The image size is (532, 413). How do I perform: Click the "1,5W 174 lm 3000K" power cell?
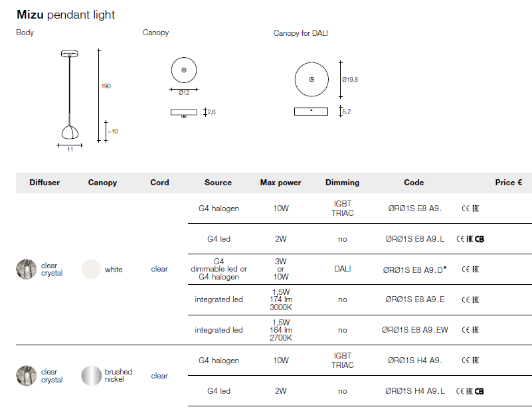point(281,299)
